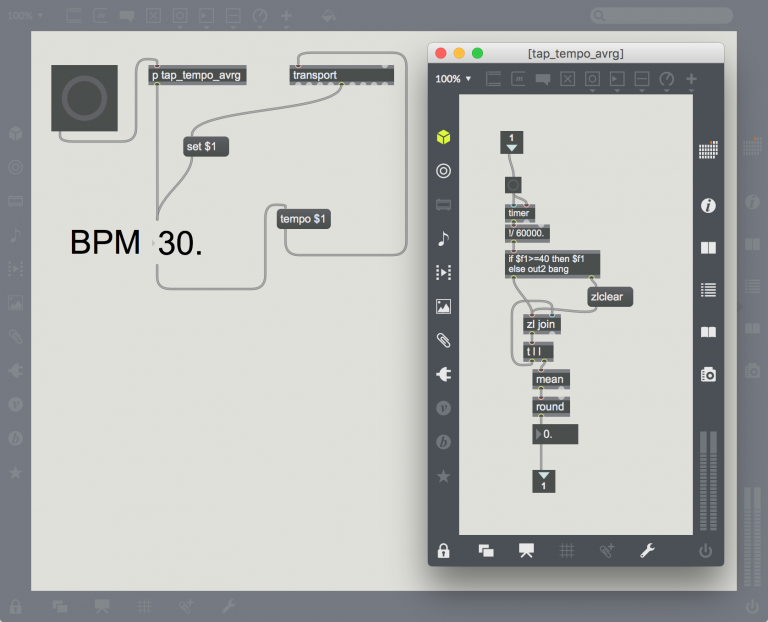Click the 0. float number box in subpatcher
This screenshot has height=622, width=768.
click(555, 434)
